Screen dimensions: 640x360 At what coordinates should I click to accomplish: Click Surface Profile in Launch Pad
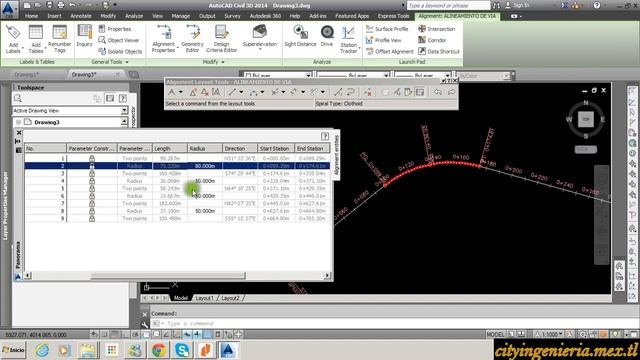click(387, 29)
